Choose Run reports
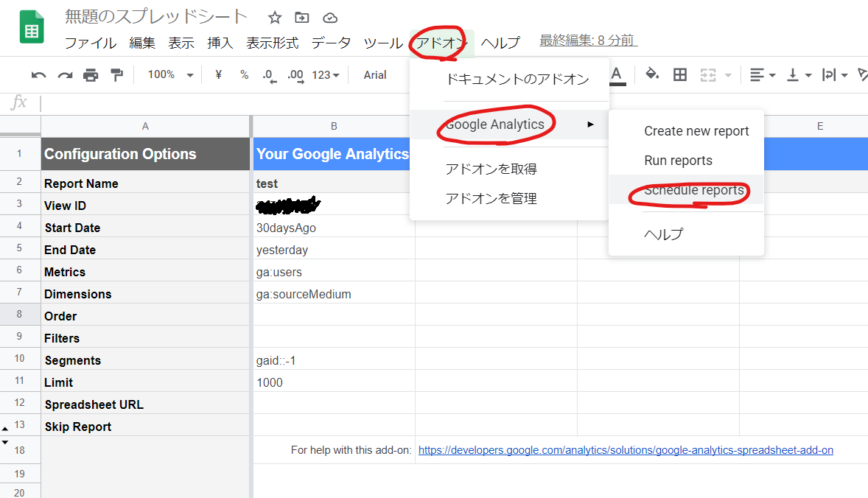The width and height of the screenshot is (868, 498). [x=678, y=161]
